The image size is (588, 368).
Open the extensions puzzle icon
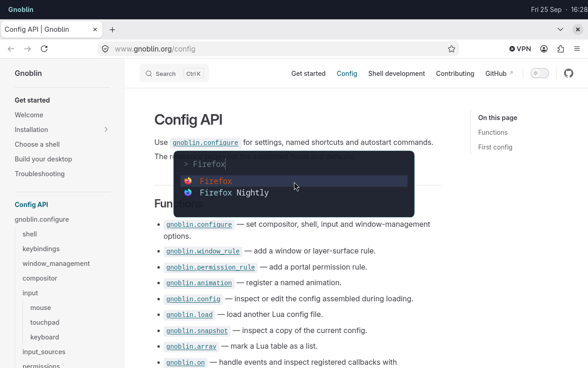pyautogui.click(x=560, y=49)
